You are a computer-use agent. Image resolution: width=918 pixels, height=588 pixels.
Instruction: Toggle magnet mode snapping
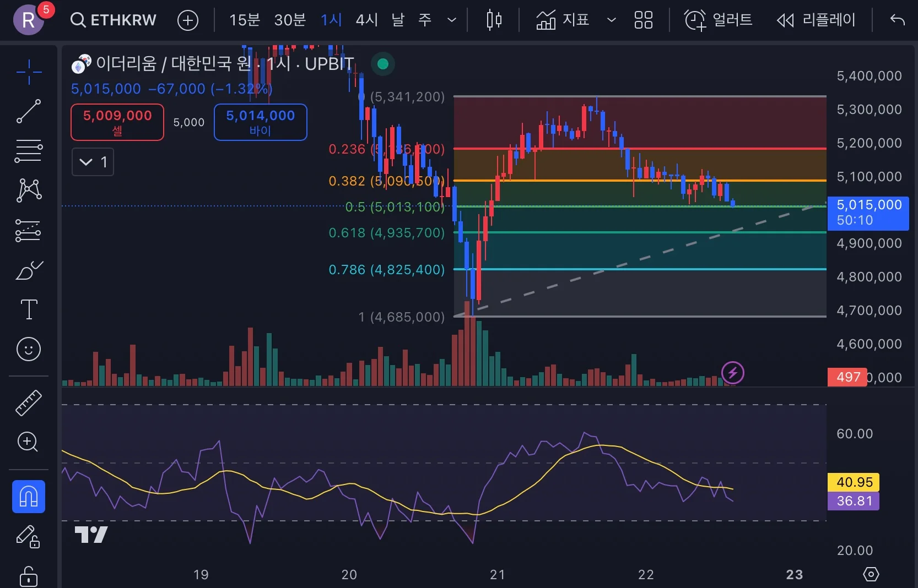(29, 497)
